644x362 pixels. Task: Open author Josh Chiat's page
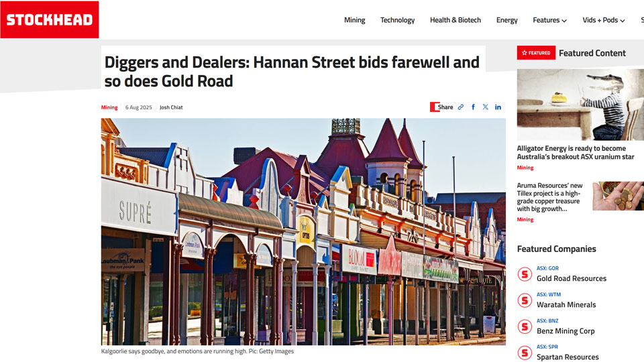[171, 107]
